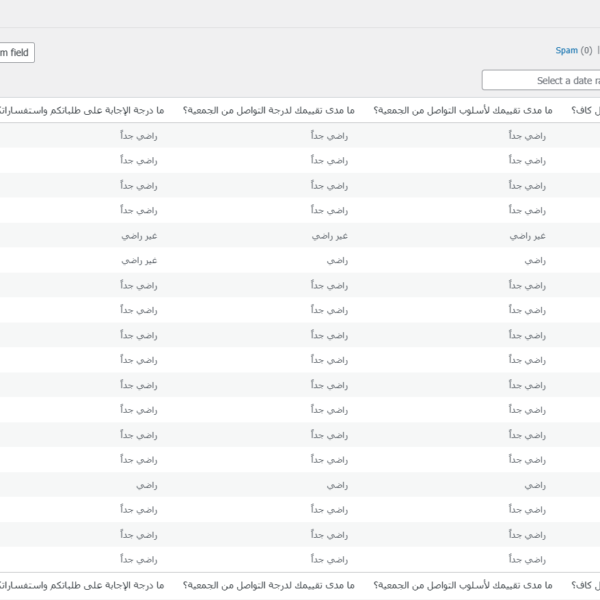Image resolution: width=600 pixels, height=600 pixels.
Task: Sort by 'ما مدى تقييمك لدرجة التواصل' in table header
Action: (269, 111)
